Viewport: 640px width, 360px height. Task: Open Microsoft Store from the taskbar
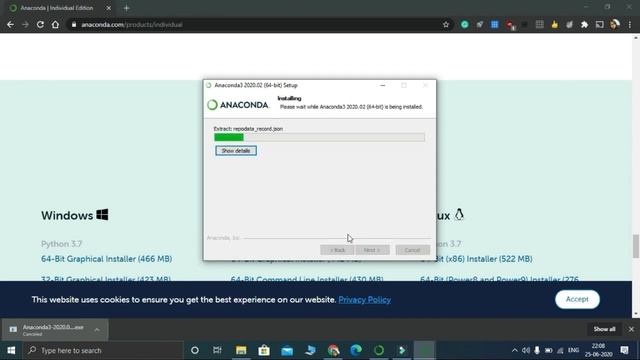pyautogui.click(x=264, y=350)
